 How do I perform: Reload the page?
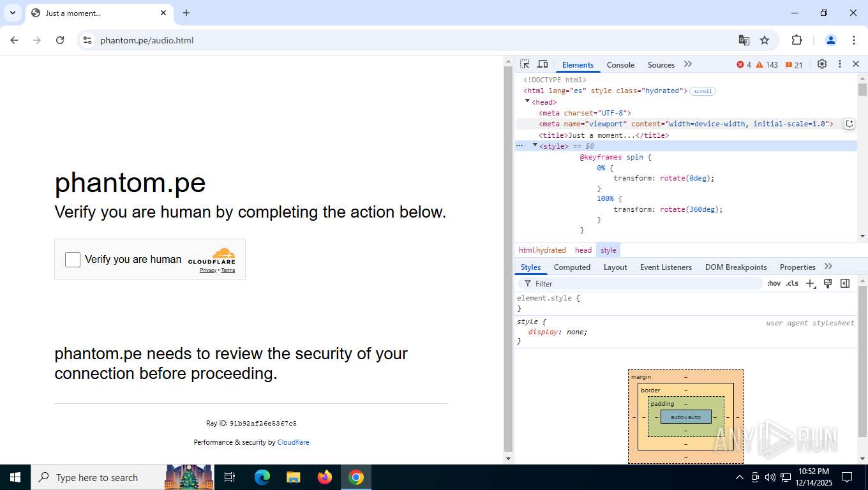tap(60, 40)
